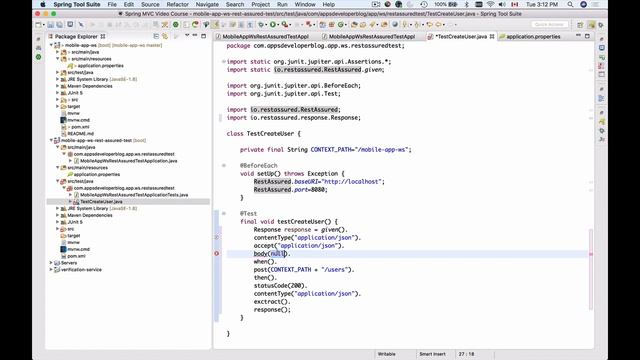This screenshot has width=640, height=360.
Task: Open the New file dropdown arrow
Action: pos(43,25)
